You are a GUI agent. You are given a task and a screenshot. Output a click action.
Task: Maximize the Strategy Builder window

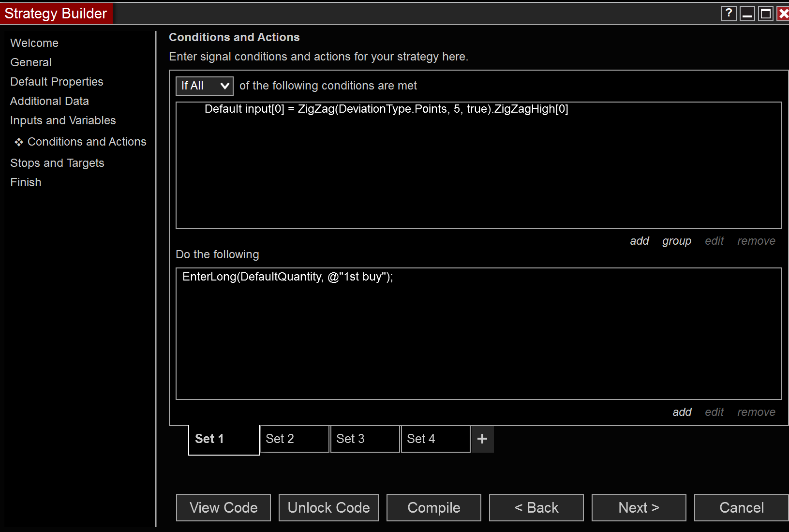pos(766,14)
